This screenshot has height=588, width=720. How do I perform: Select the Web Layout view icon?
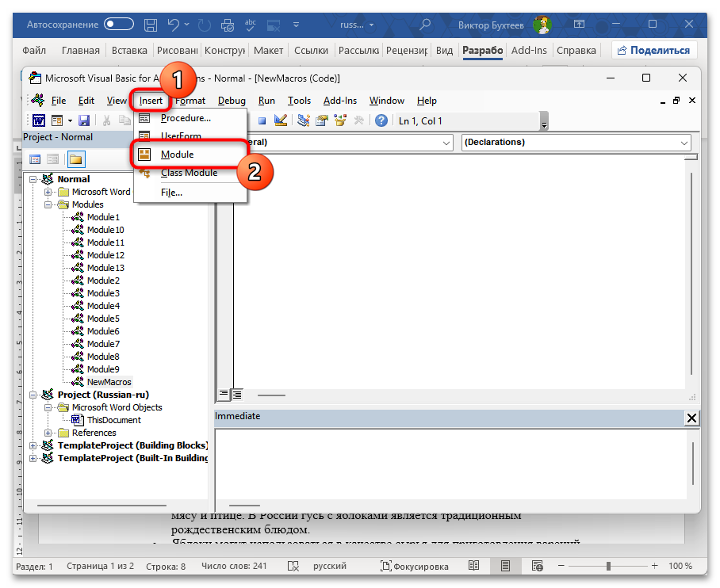[538, 566]
